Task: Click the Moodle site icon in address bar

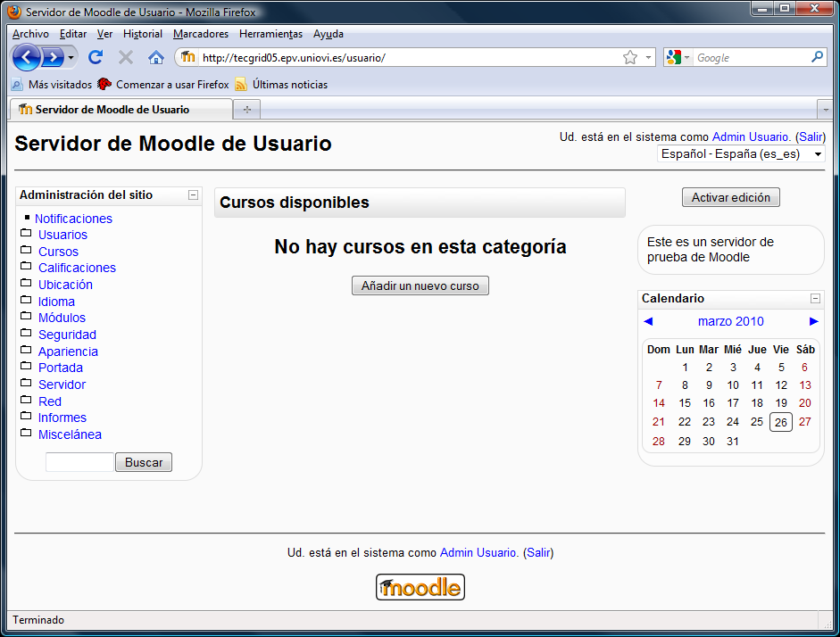Action: pos(187,57)
